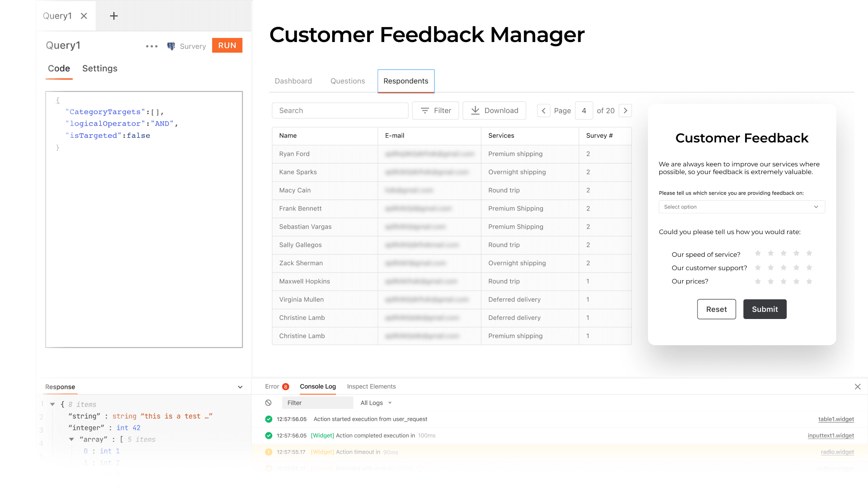This screenshot has height=488, width=868.
Task: Download the respondents list
Action: [x=494, y=110]
